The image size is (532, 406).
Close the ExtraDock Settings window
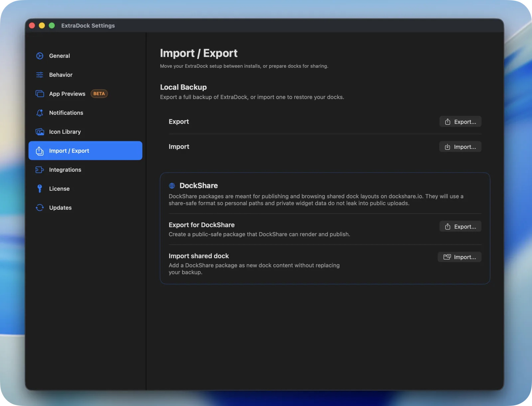[x=32, y=26]
